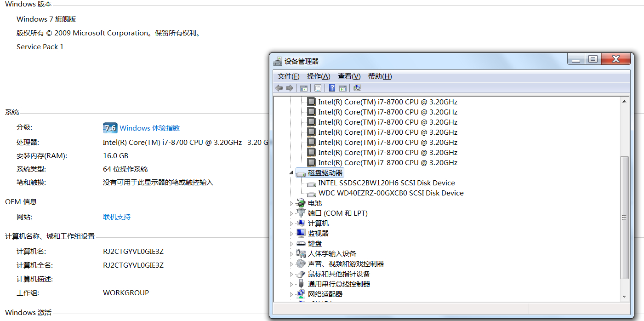Click the 计算机 computer category icon
The height and width of the screenshot is (321, 644).
click(301, 224)
